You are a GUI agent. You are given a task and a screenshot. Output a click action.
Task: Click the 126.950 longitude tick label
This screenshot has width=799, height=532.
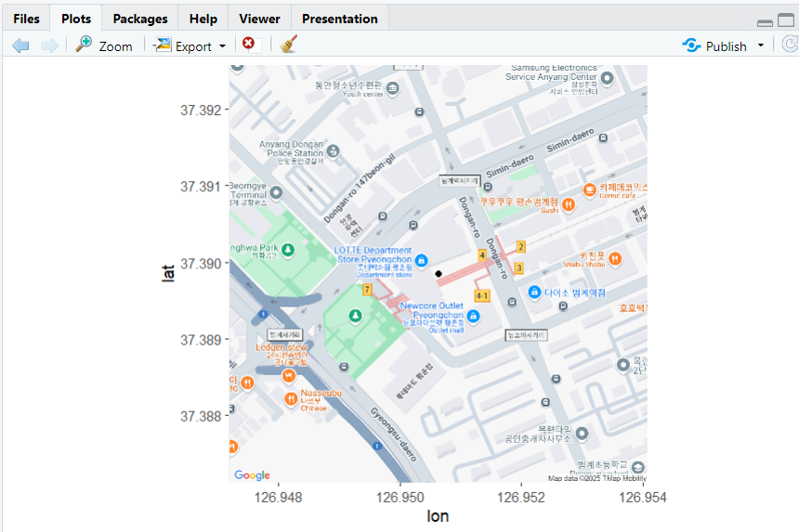coord(400,498)
